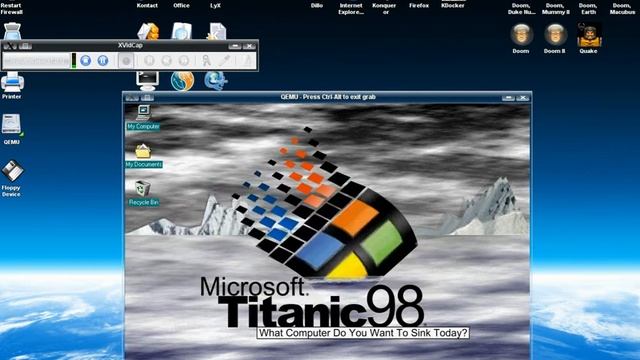640x360 pixels.
Task: Click the greyed person-shaped icon in XVidCap toolbar
Action: pos(207,61)
